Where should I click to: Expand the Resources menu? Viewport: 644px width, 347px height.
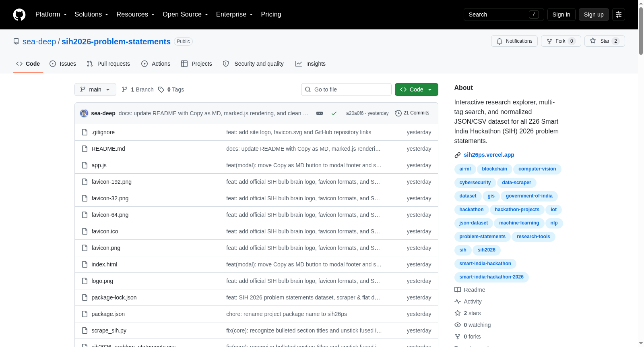pyautogui.click(x=136, y=15)
